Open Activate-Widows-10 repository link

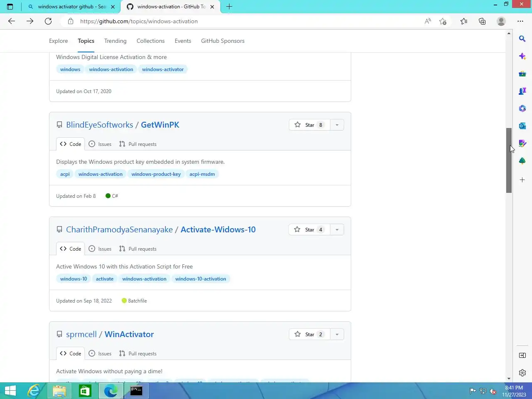[218, 230]
